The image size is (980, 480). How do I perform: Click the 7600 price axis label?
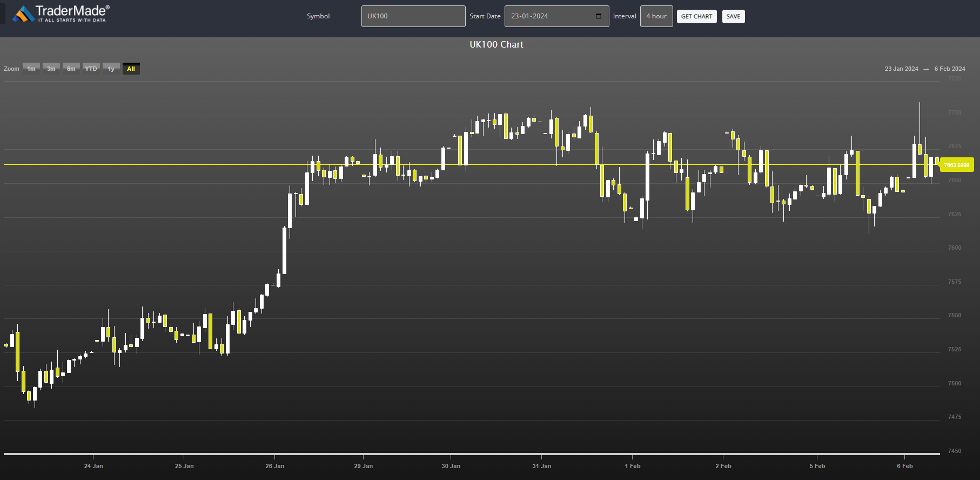coord(955,248)
